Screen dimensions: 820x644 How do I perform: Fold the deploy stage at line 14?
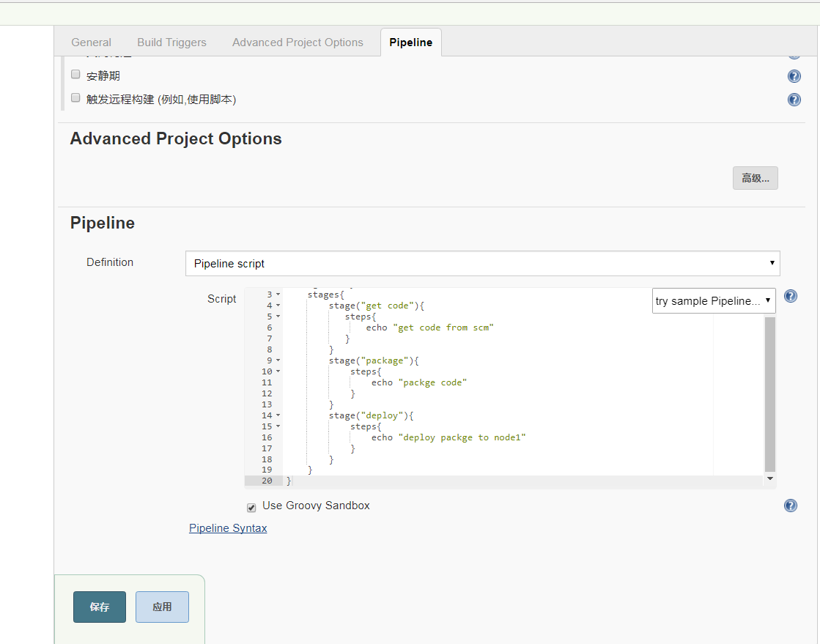[x=278, y=415]
